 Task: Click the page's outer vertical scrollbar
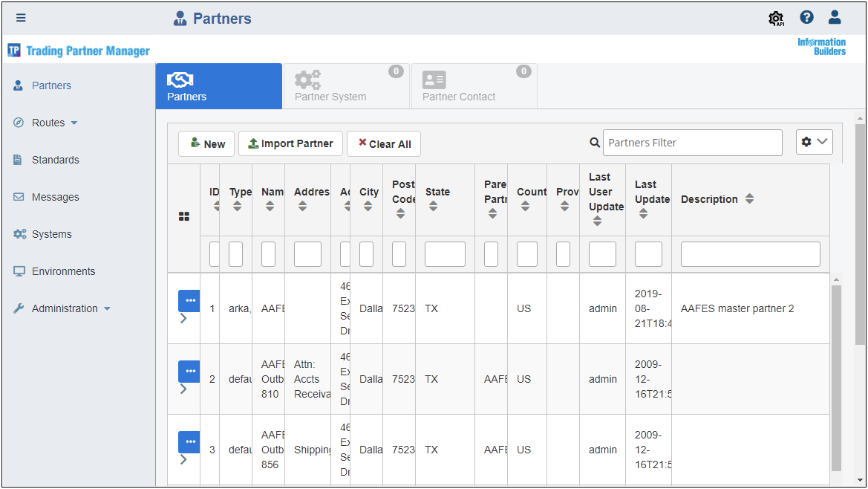pyautogui.click(x=859, y=234)
